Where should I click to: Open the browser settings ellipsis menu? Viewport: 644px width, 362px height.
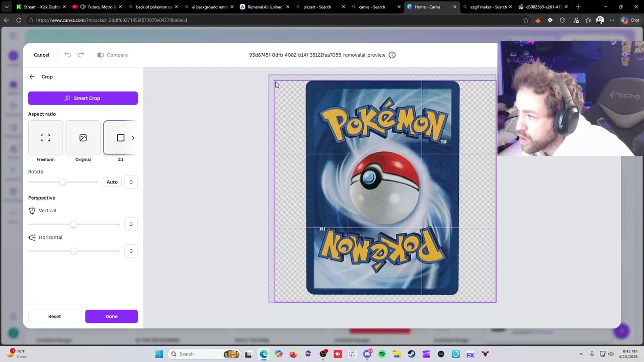point(612,20)
